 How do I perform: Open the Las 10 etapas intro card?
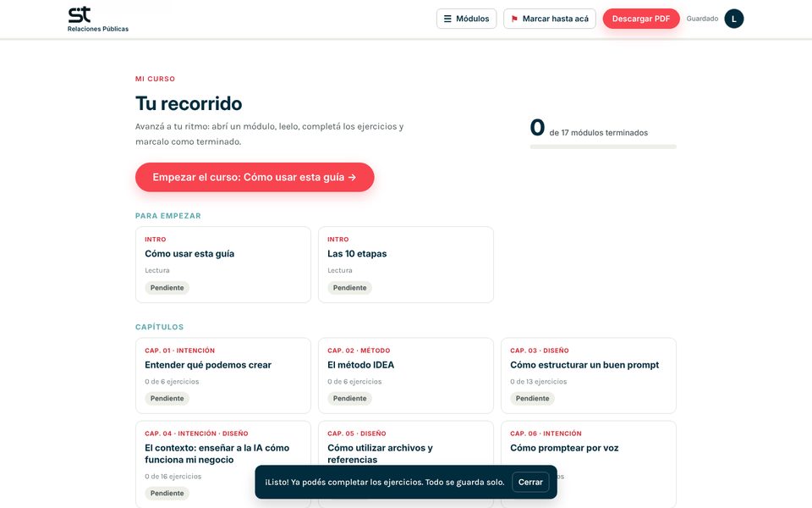point(405,264)
